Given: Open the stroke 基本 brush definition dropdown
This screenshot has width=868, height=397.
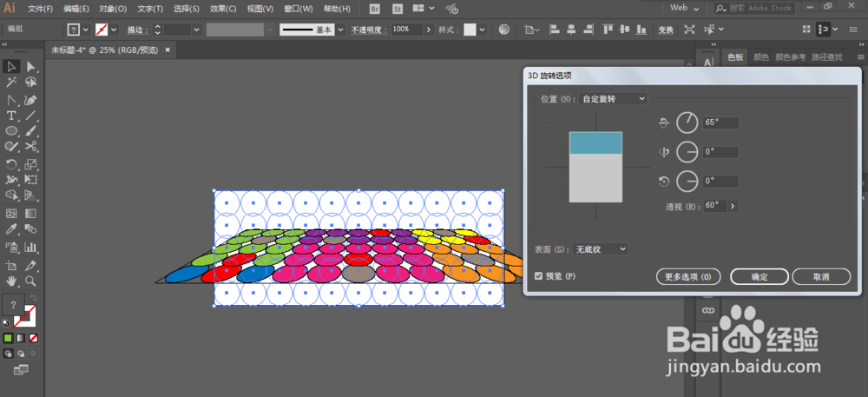Looking at the screenshot, I should coord(340,30).
